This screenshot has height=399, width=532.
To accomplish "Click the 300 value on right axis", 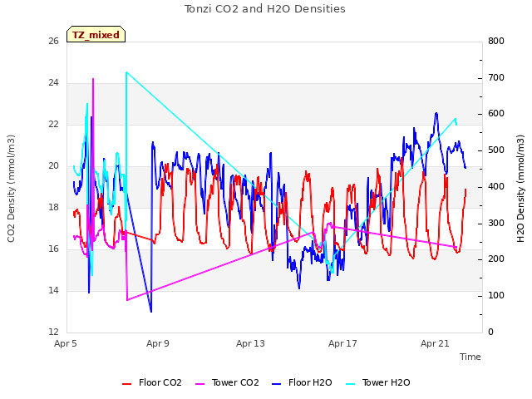I will click(x=496, y=224).
